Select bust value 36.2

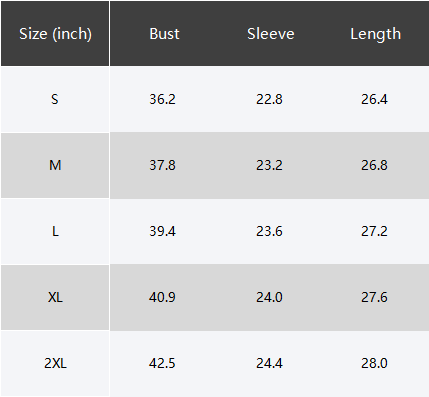point(162,99)
